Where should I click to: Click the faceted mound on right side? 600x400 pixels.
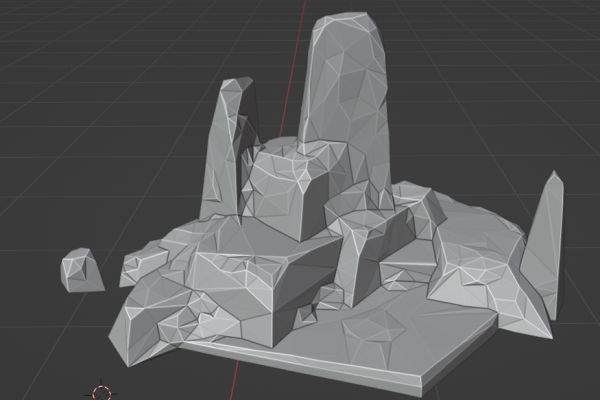coord(478,260)
